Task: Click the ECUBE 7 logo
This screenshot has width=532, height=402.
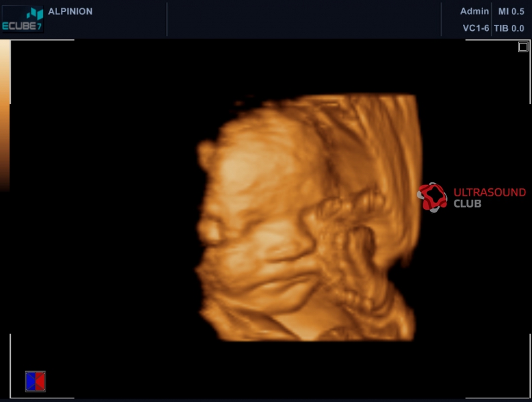Action: [23, 19]
